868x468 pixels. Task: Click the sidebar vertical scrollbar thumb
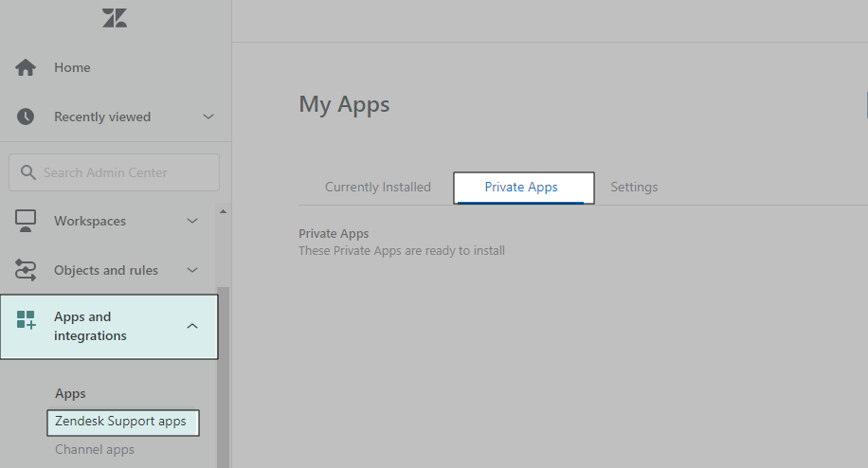click(223, 379)
